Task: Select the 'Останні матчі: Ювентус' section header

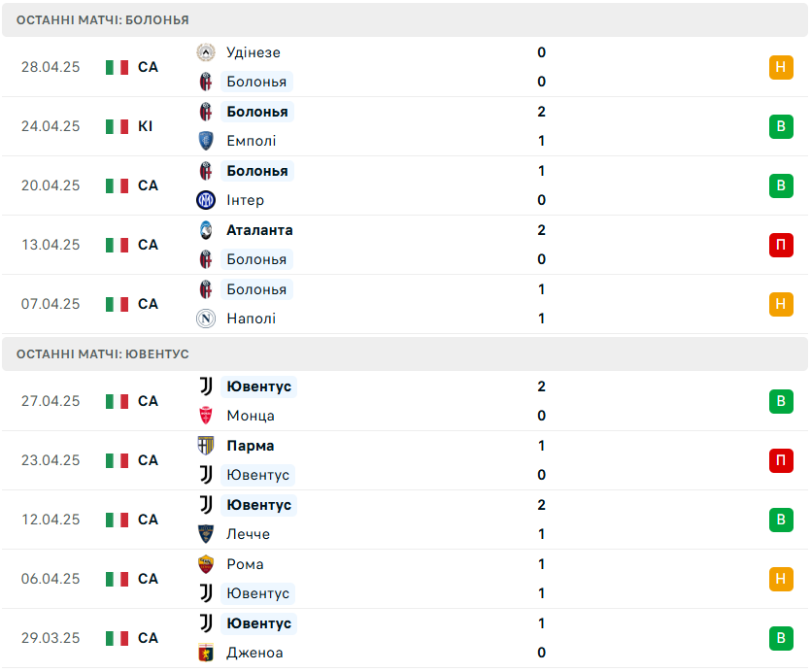Action: 405,354
